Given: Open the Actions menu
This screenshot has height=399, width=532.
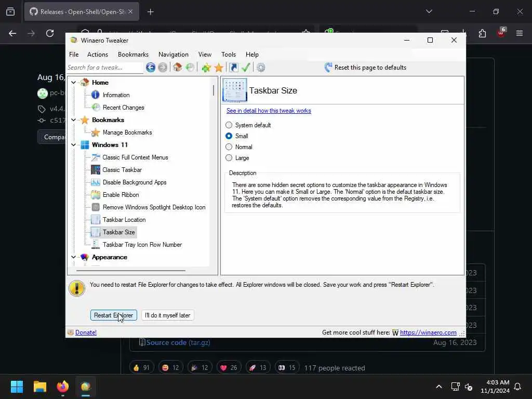Looking at the screenshot, I should (x=97, y=55).
